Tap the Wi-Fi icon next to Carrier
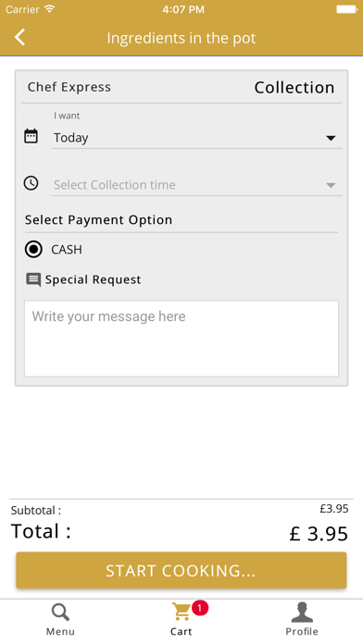This screenshot has width=363, height=644. [50, 9]
